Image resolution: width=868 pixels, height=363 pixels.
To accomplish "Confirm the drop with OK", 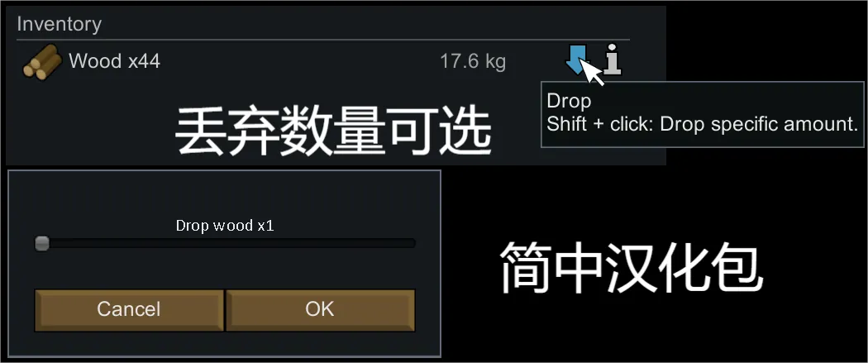I will tap(320, 310).
